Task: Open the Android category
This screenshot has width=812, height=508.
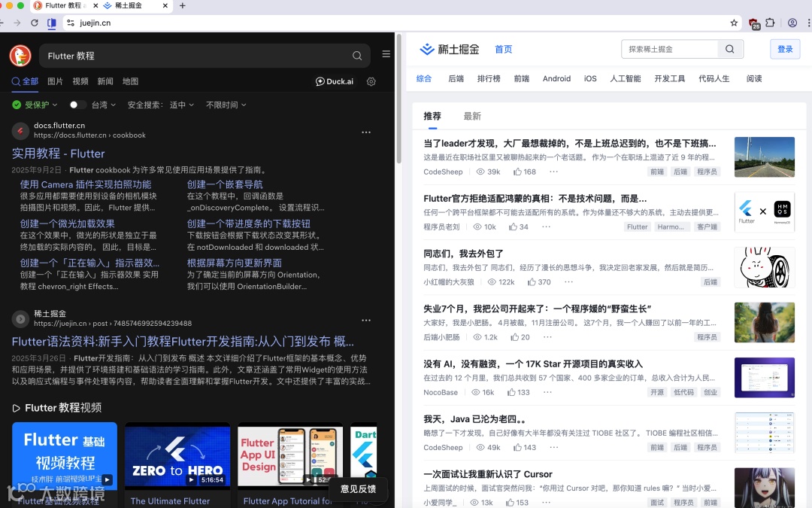Action: coord(556,79)
